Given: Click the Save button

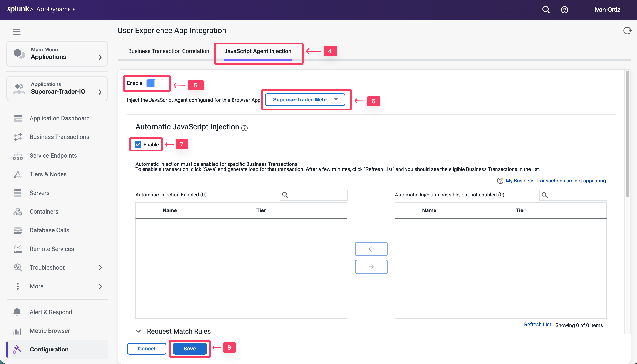Looking at the screenshot, I should (x=190, y=348).
